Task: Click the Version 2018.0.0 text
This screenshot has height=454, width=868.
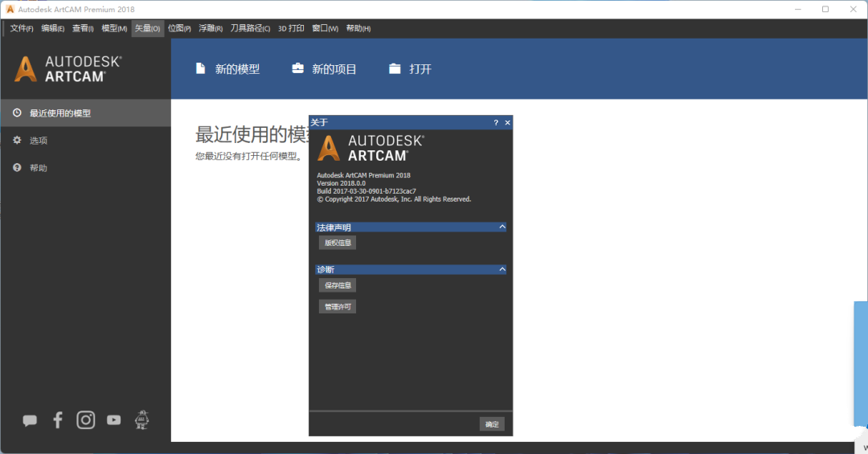Action: (341, 183)
